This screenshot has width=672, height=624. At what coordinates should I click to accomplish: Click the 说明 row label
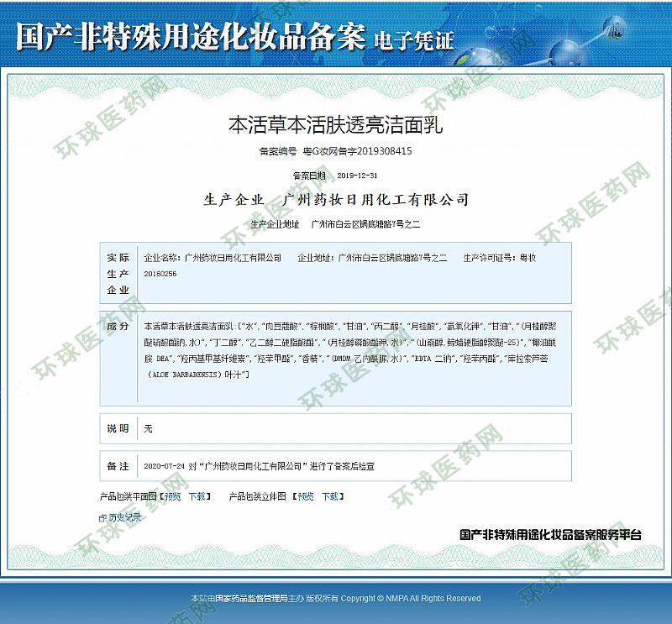tap(118, 428)
